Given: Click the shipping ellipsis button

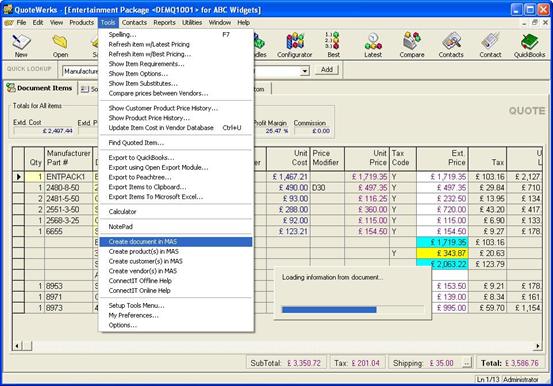Looking at the screenshot, I should 466,363.
